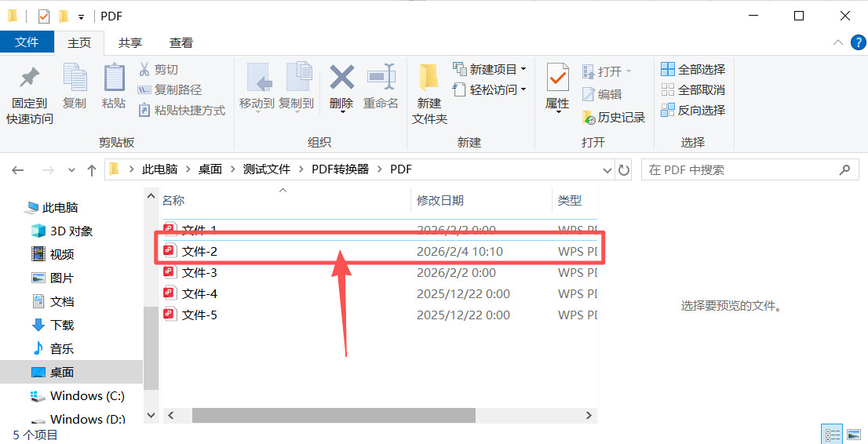Click the file list scroll-right arrow
Screen dimensions: 868x444
[x=589, y=415]
